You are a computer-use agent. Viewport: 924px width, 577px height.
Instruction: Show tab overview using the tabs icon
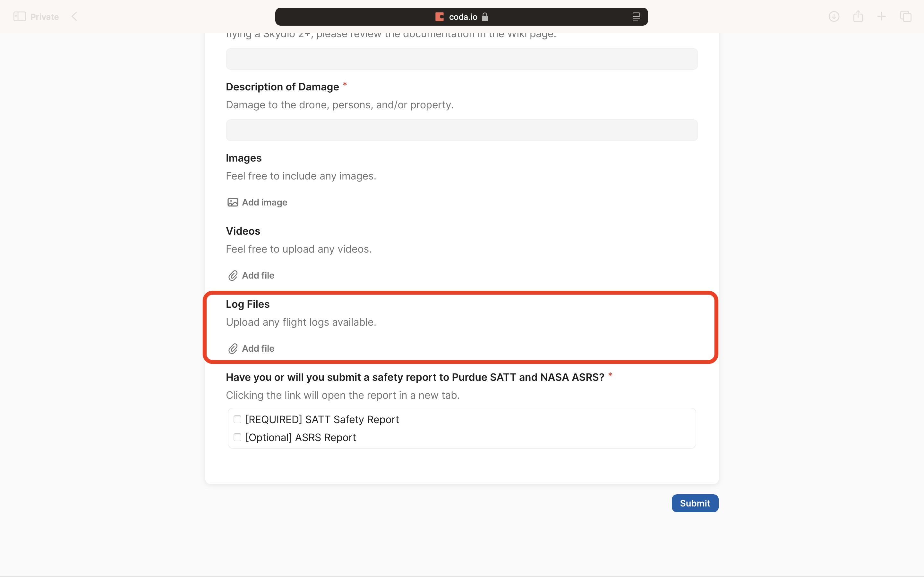(905, 16)
